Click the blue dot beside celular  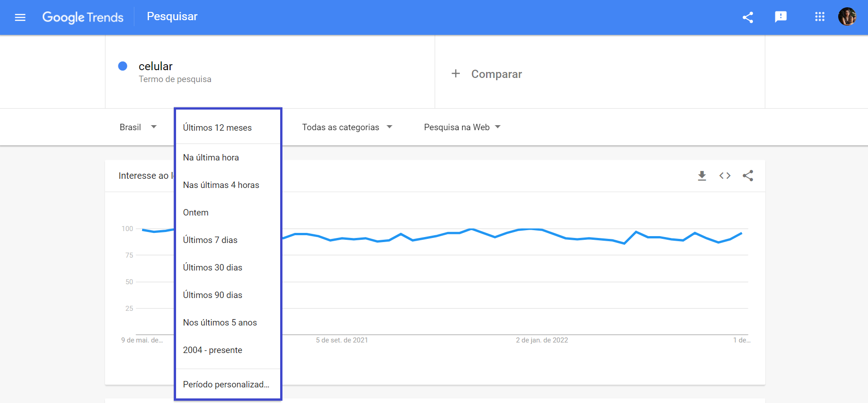tap(122, 66)
